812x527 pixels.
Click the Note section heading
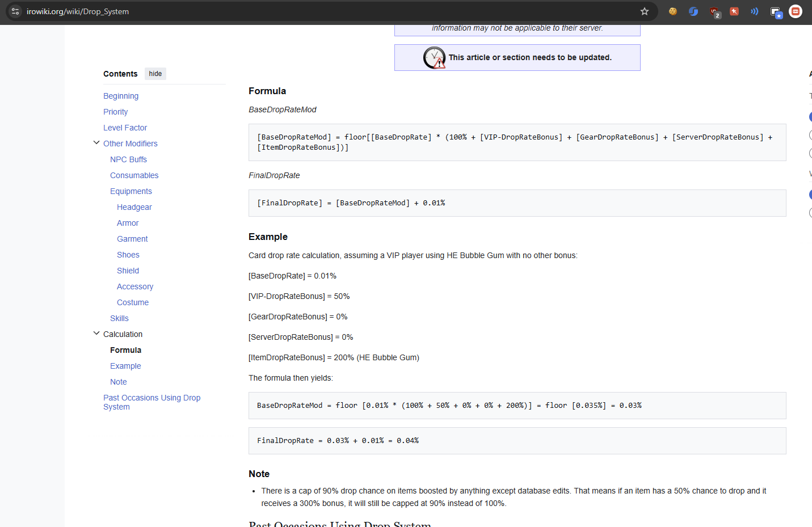tap(259, 474)
